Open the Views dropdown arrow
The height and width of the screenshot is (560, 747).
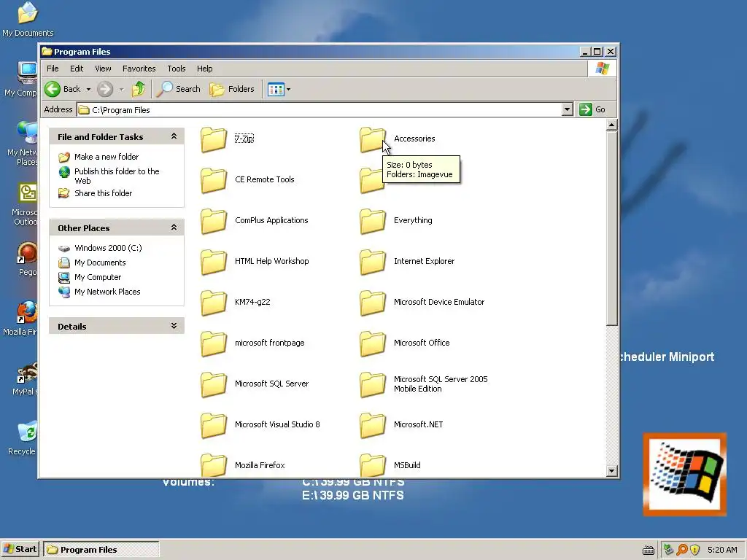tap(288, 89)
